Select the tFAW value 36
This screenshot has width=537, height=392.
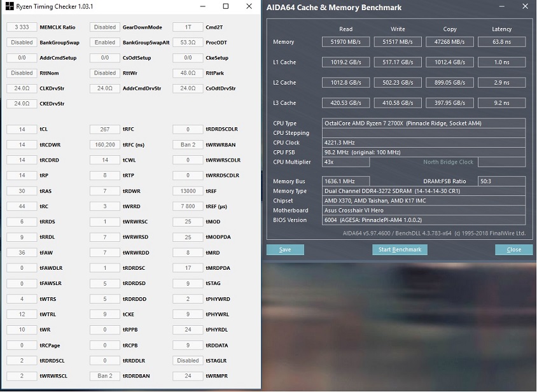(x=22, y=253)
